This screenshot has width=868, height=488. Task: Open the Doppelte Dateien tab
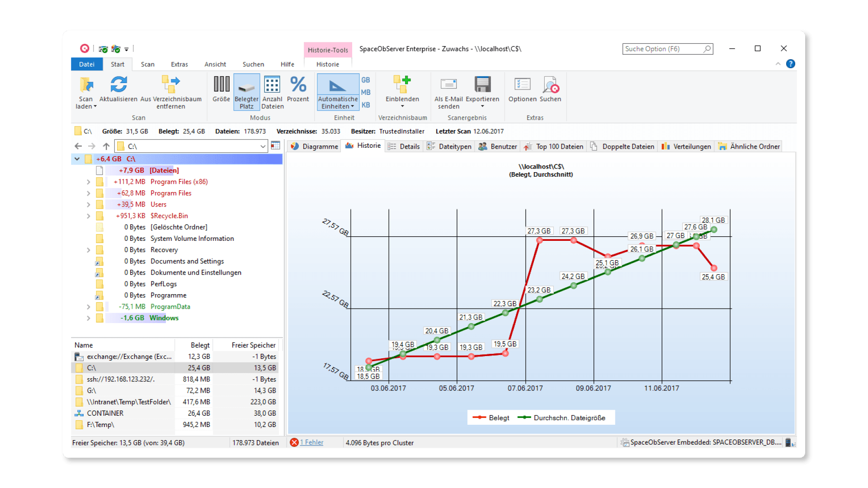(x=622, y=146)
